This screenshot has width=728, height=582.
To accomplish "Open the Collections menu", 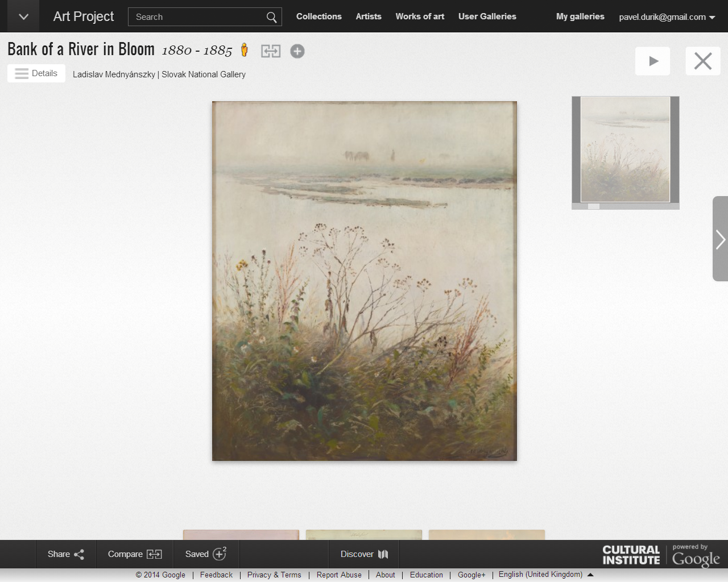I will click(319, 16).
